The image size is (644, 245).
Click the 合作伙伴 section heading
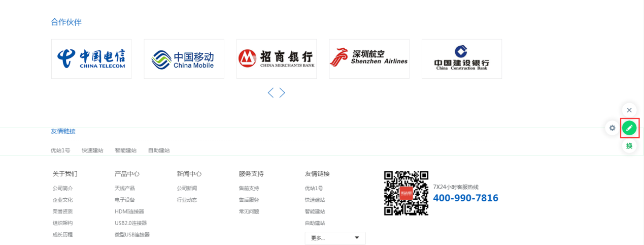pos(66,22)
